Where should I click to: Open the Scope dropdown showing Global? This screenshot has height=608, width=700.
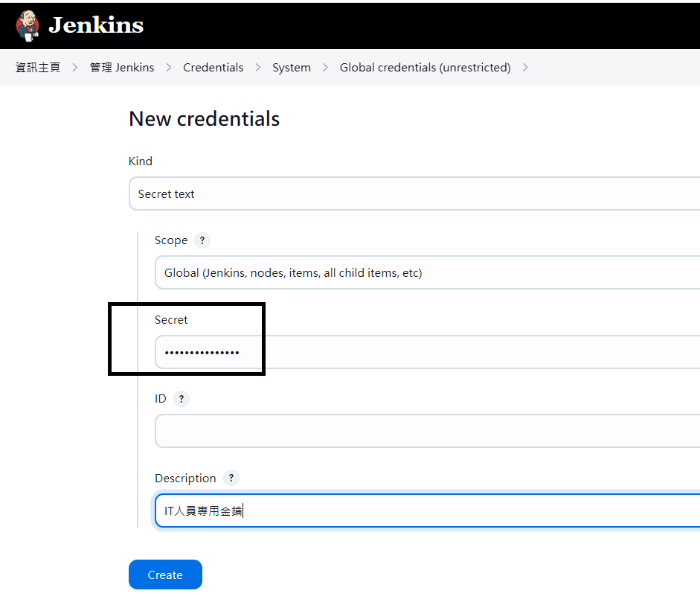click(427, 272)
